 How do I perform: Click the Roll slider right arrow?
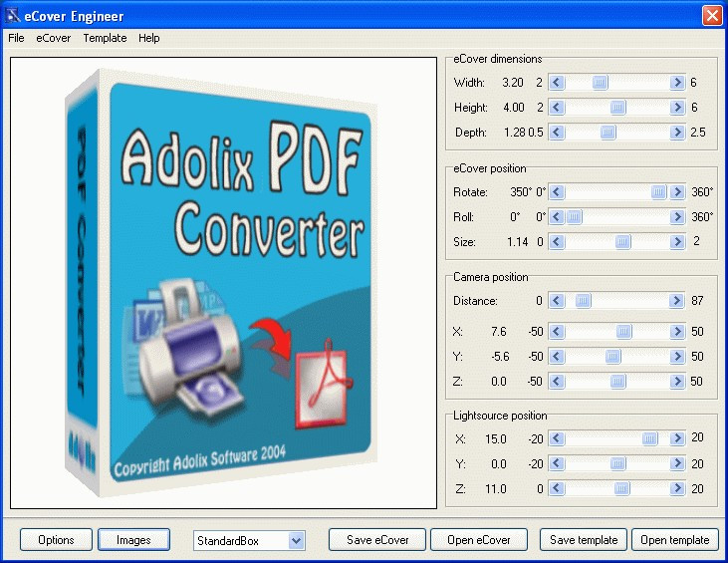[x=677, y=217]
